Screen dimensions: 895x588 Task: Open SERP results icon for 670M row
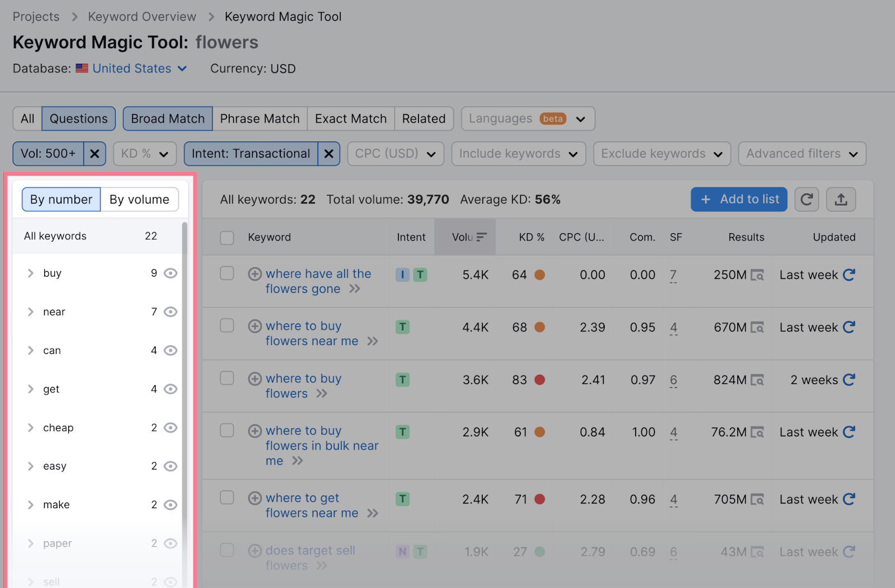click(x=757, y=328)
